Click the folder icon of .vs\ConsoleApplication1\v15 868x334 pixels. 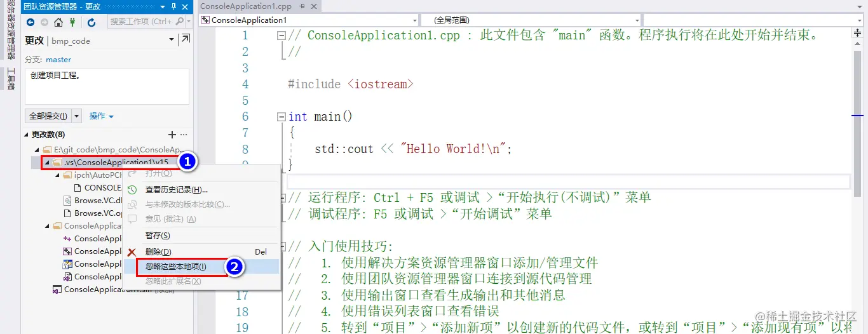(58, 163)
